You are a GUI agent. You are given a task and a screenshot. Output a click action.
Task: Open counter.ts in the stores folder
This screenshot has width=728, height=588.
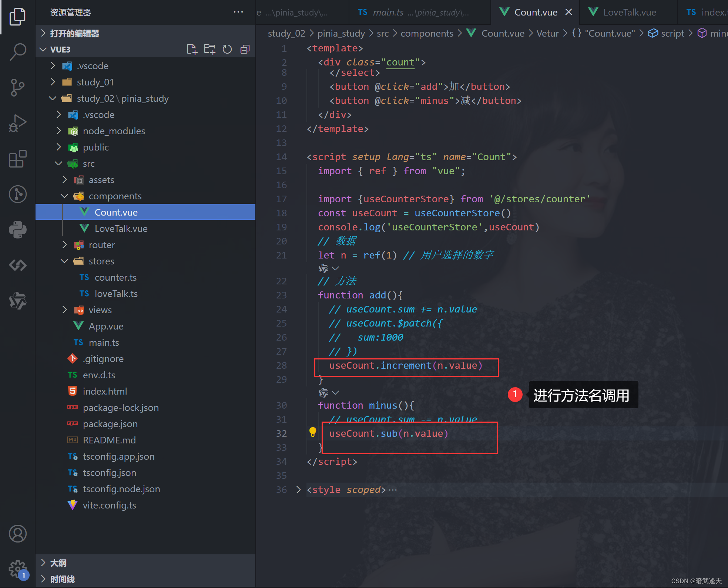tap(145, 277)
